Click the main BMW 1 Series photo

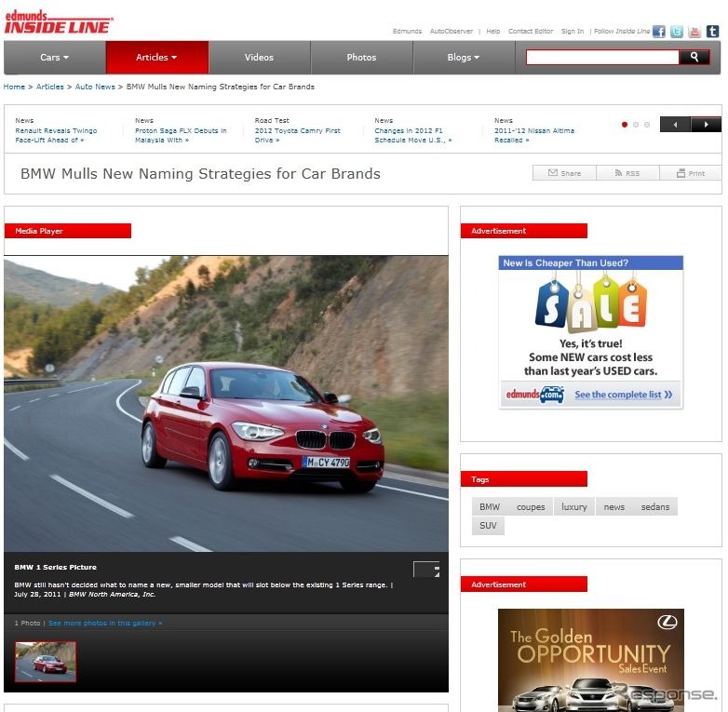tap(226, 404)
